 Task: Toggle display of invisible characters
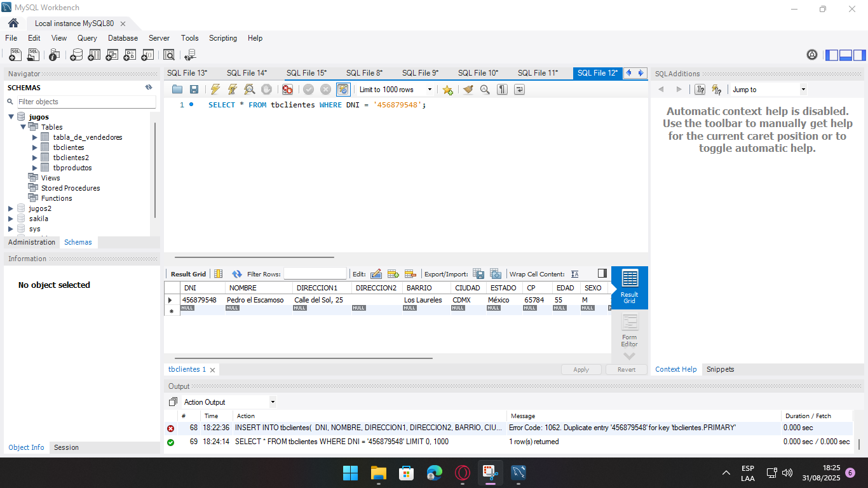503,90
